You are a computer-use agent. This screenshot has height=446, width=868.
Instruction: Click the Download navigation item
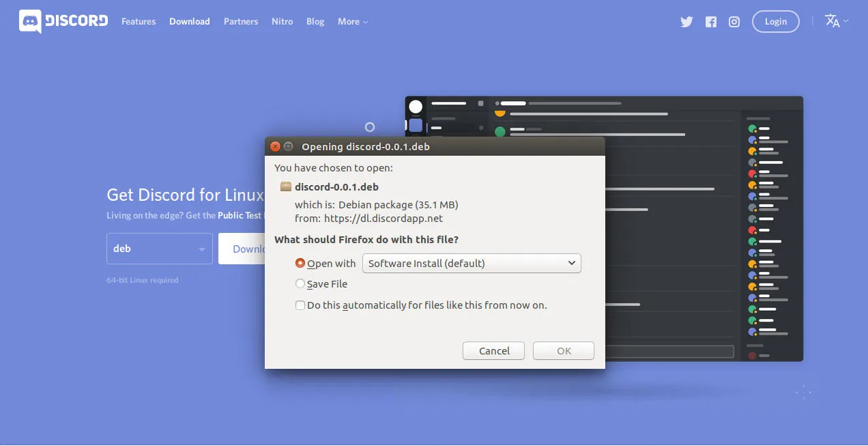point(189,21)
